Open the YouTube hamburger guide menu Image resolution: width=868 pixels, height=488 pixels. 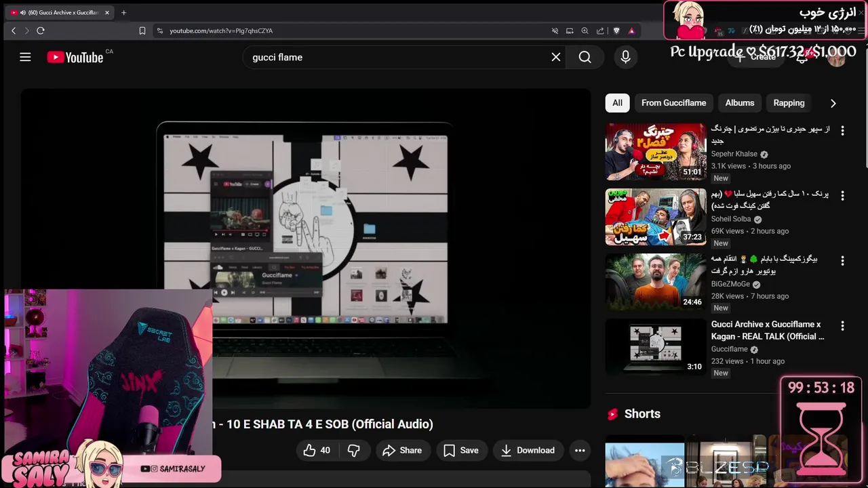[25, 57]
